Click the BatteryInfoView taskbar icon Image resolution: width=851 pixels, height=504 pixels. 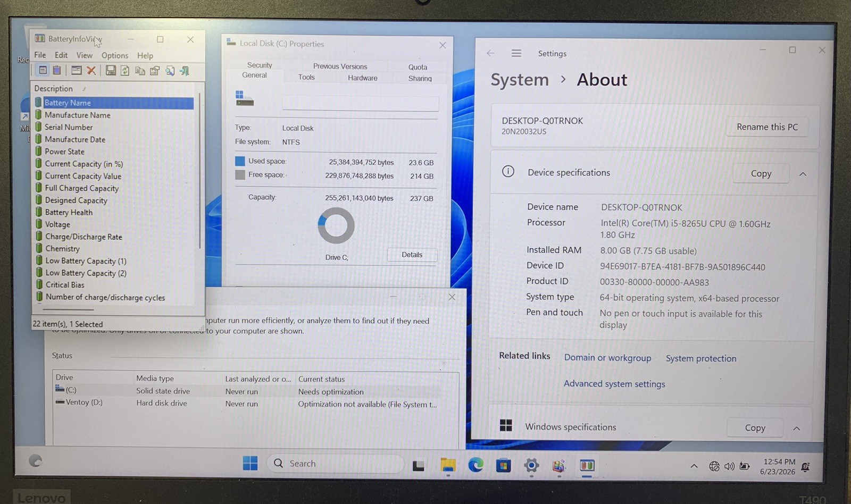587,466
